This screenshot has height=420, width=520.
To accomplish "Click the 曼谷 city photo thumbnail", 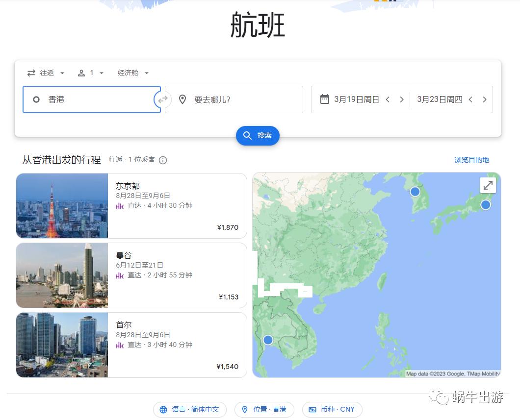I will [x=62, y=275].
